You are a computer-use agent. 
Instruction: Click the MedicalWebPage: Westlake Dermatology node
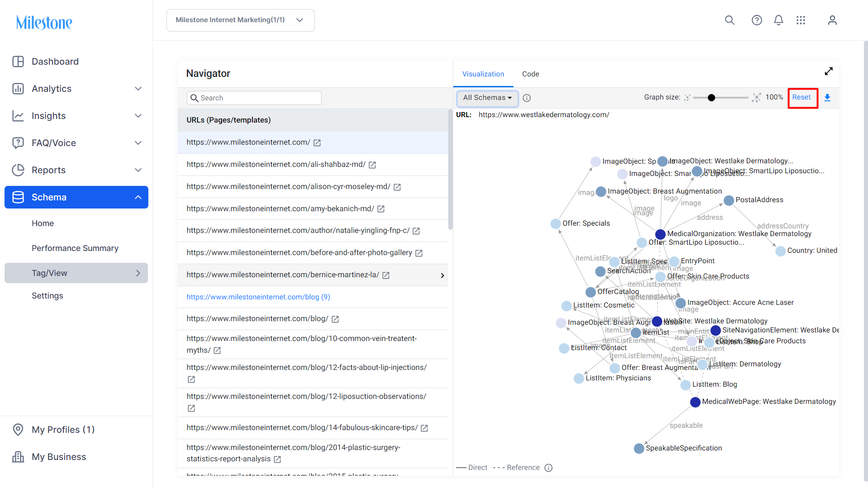(695, 402)
